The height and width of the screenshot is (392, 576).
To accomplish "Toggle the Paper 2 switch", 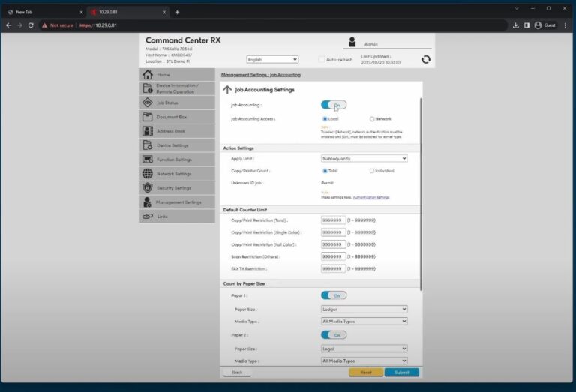I will [x=334, y=335].
